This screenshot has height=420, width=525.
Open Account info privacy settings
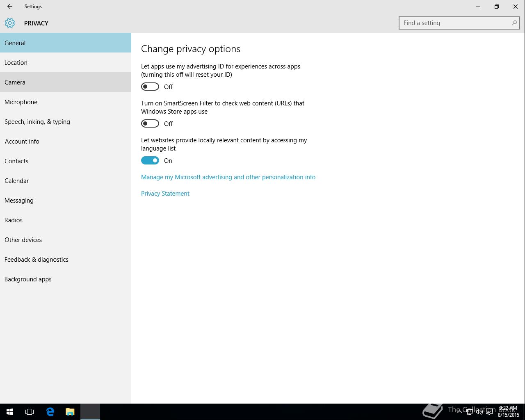[x=66, y=141]
